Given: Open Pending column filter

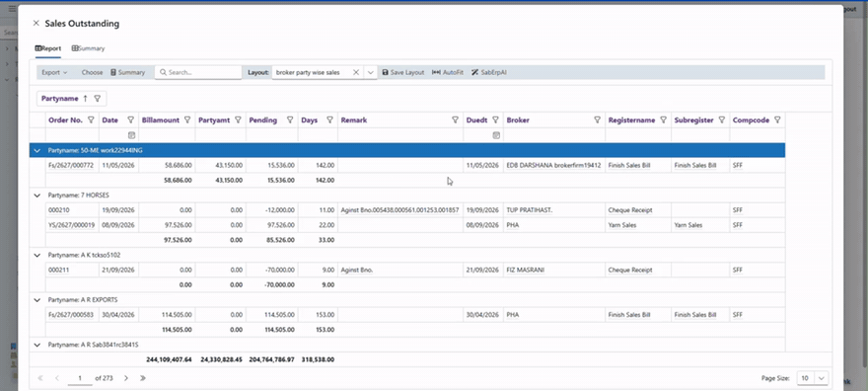Looking at the screenshot, I should pos(290,119).
